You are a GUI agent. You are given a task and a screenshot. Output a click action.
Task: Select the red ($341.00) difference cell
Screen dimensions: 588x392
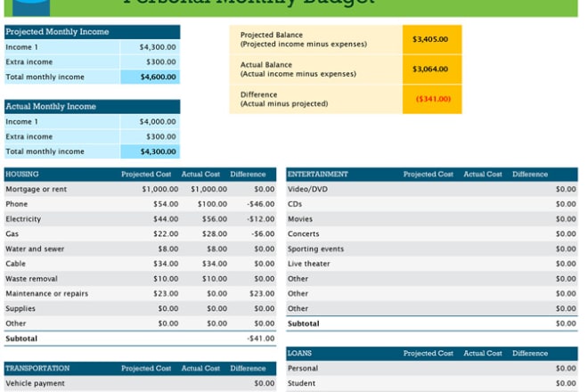coord(433,99)
